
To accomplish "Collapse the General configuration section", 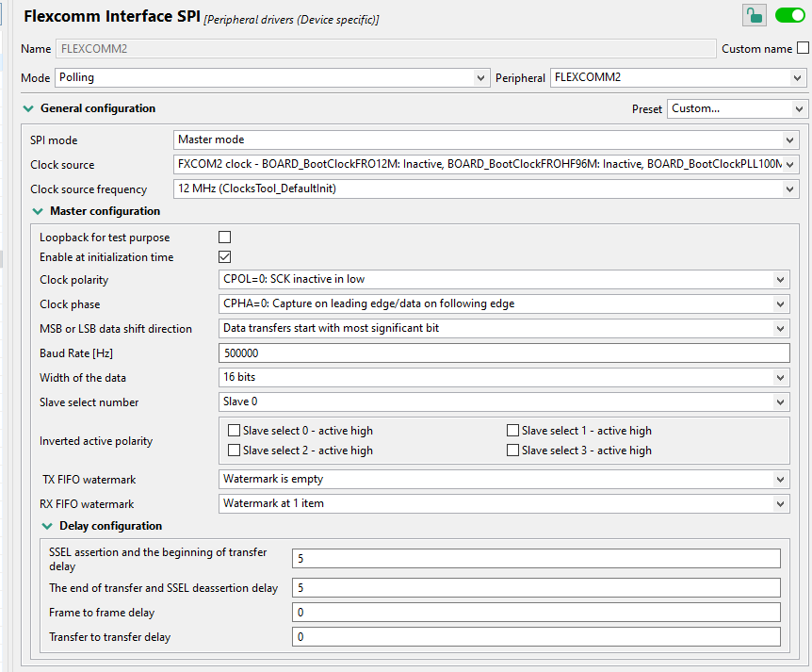I will (28, 108).
